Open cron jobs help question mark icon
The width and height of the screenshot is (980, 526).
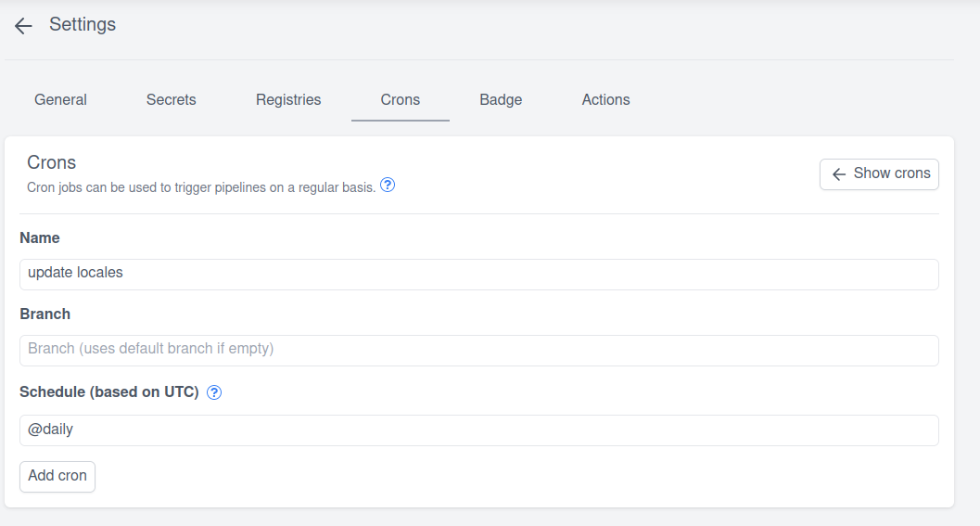tap(388, 186)
